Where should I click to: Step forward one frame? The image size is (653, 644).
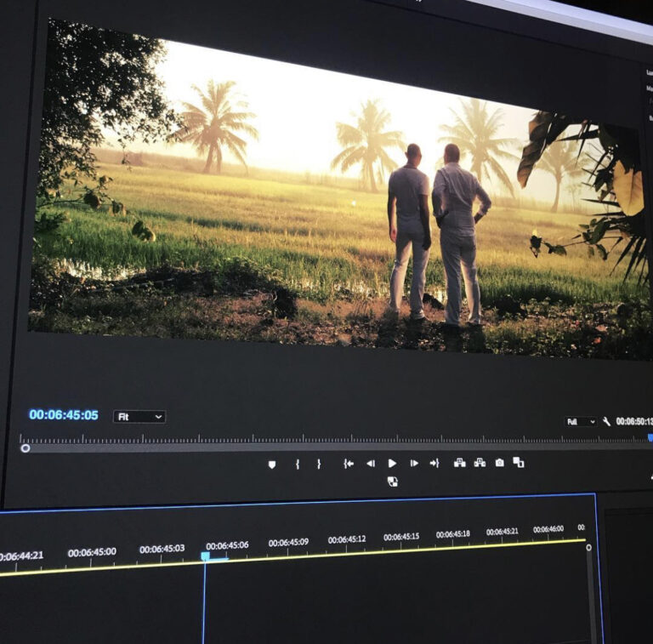[x=414, y=463]
